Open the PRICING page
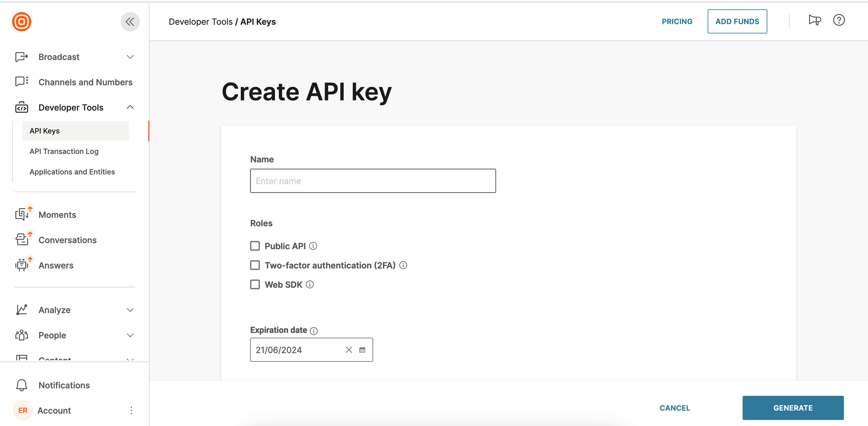Image resolution: width=868 pixels, height=426 pixels. point(677,21)
